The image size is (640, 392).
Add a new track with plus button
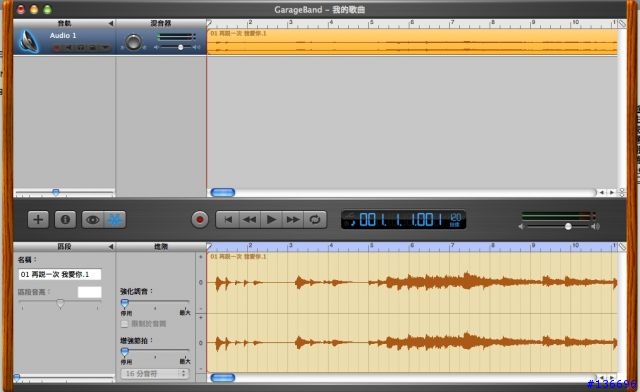click(x=38, y=220)
